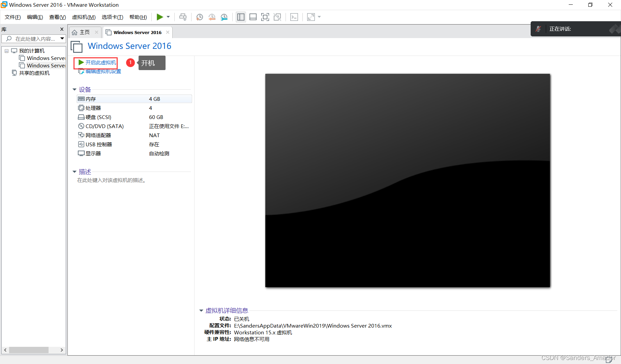
Task: Click the library scroll left arrow
Action: tap(5, 350)
